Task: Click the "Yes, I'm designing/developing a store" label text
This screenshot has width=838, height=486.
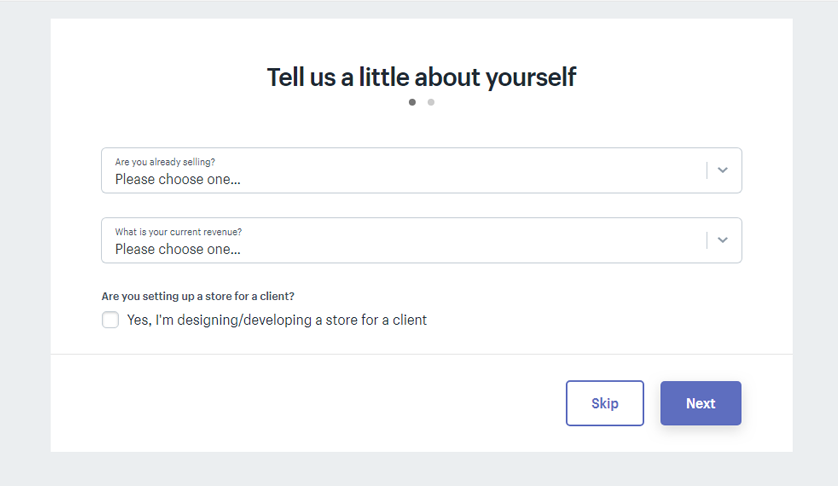Action: tap(277, 320)
